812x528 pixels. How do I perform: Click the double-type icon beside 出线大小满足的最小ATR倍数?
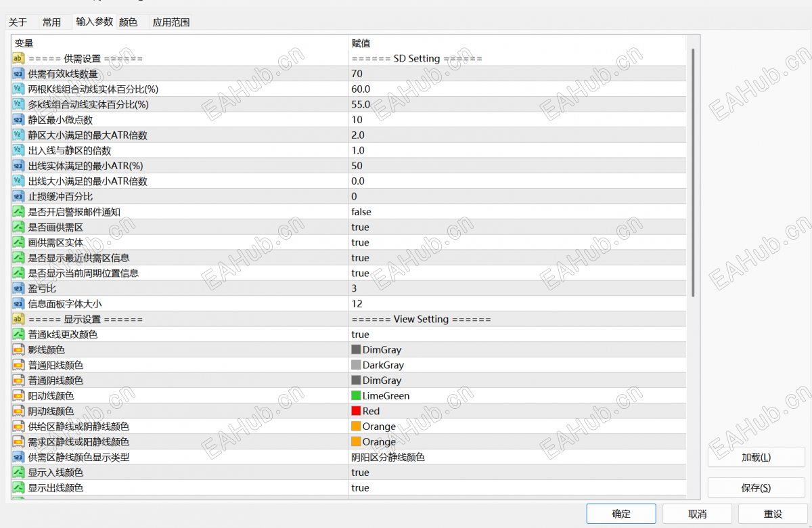(18, 181)
